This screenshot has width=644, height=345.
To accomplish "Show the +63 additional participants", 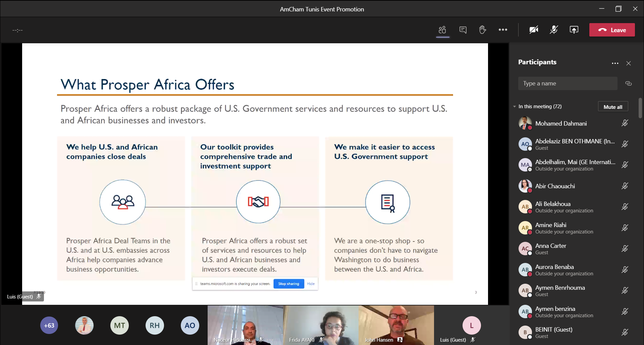I will tap(49, 325).
